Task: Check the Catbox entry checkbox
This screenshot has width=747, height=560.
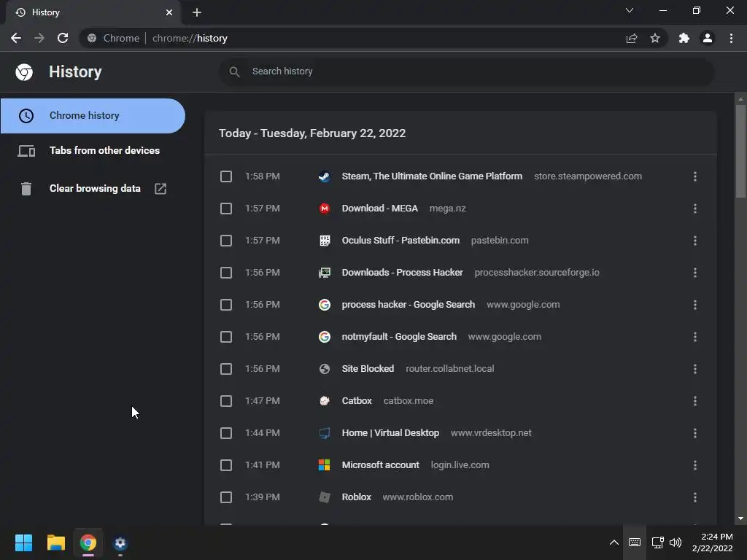Action: click(x=226, y=401)
